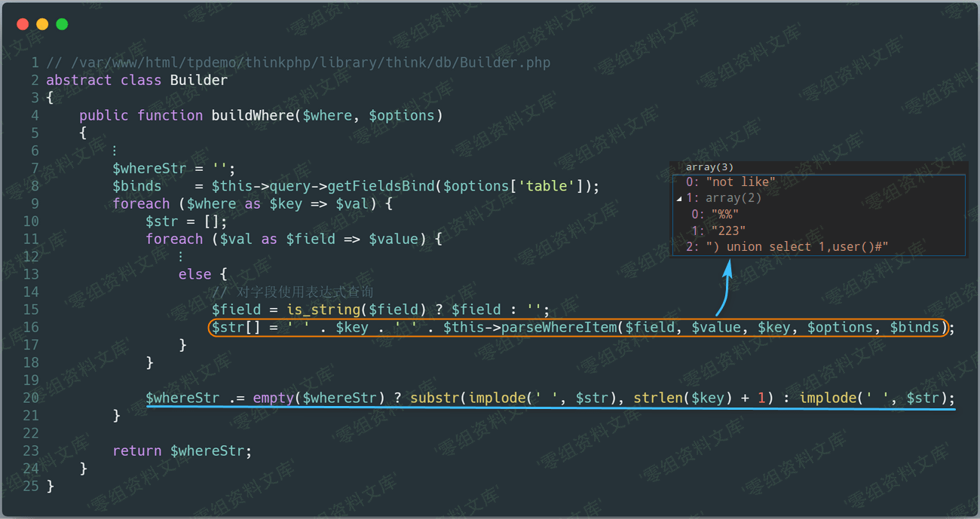The width and height of the screenshot is (980, 519).
Task: Select the "%%" array value in popup
Action: (x=724, y=215)
